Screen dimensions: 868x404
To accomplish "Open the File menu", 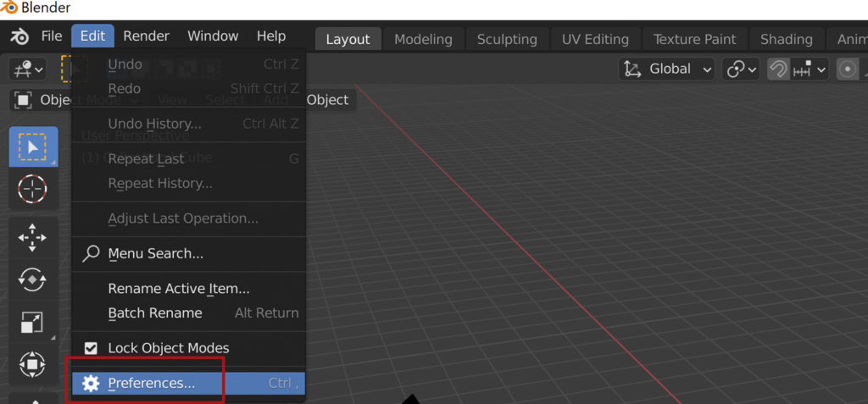I will click(x=52, y=36).
